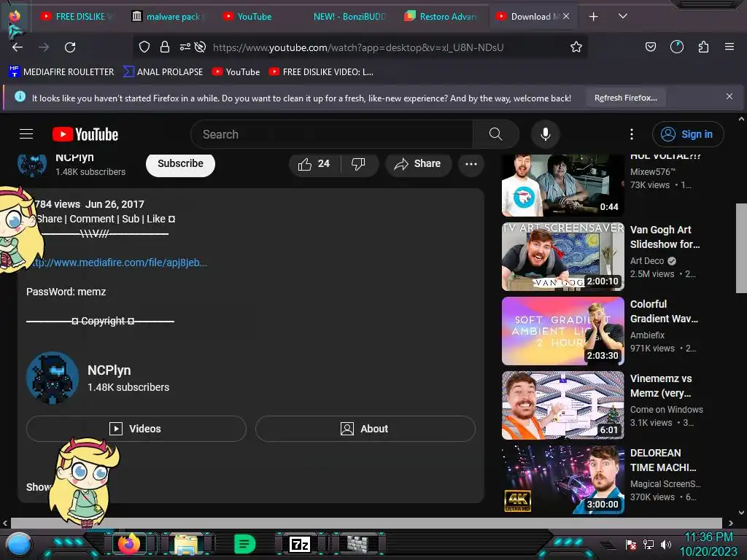Dismiss the Firefox refresh notification bar

coord(729,96)
